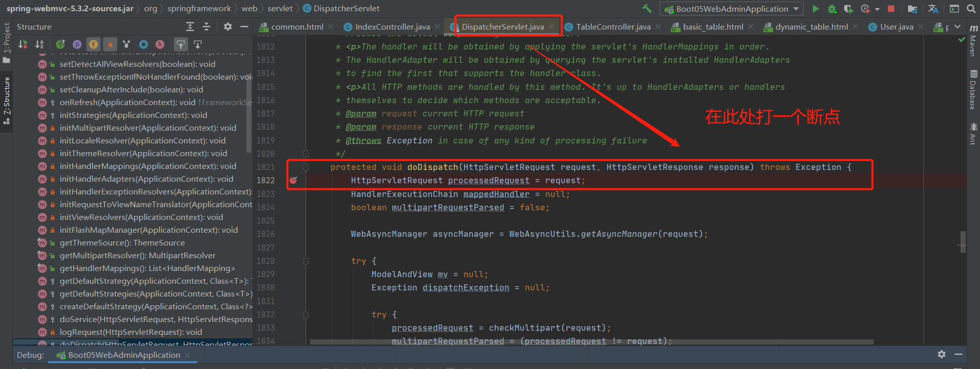Select logRequest(HttpServletRequest) in Structure tree
The width and height of the screenshot is (980, 369).
coord(131,332)
